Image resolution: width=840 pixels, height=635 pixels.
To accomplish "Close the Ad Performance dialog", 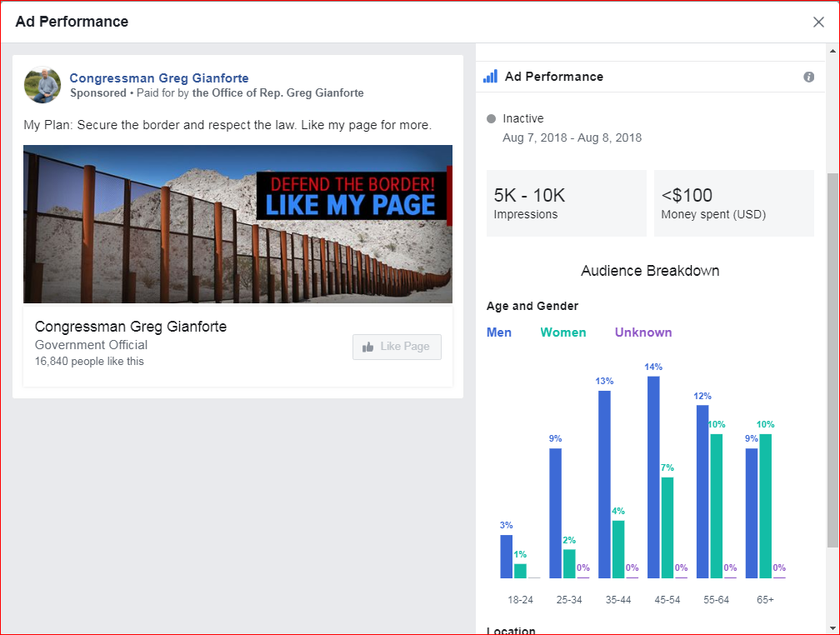I will 818,22.
